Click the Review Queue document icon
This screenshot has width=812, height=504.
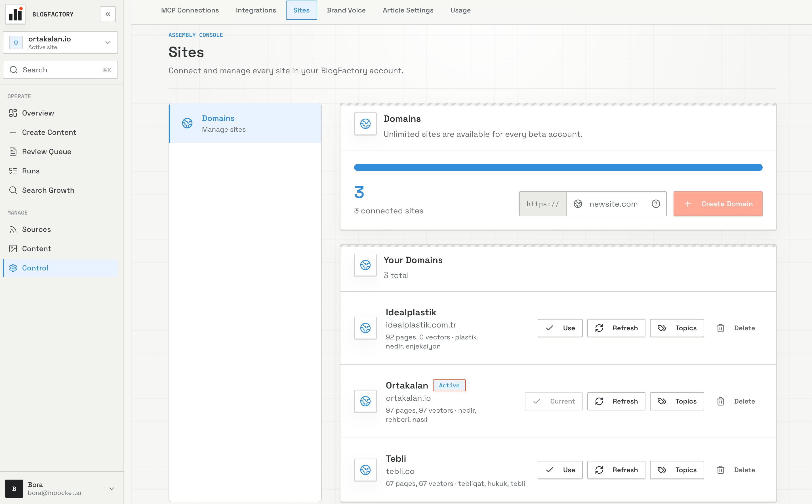click(x=13, y=152)
